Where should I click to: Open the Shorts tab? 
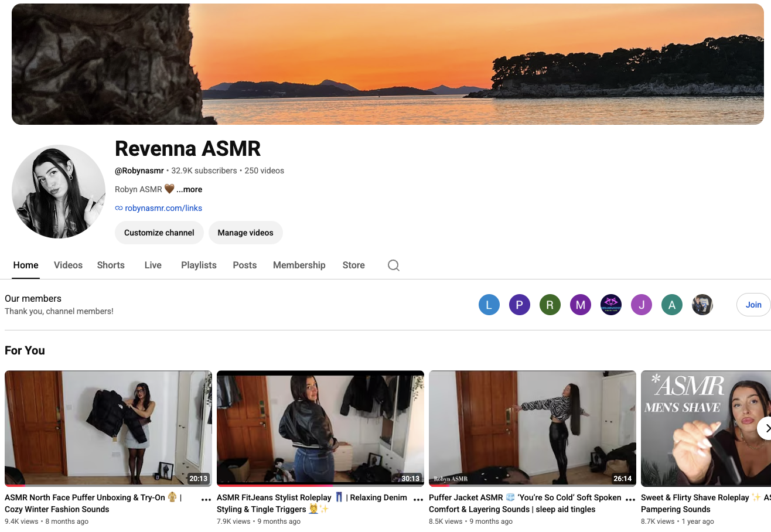(111, 265)
